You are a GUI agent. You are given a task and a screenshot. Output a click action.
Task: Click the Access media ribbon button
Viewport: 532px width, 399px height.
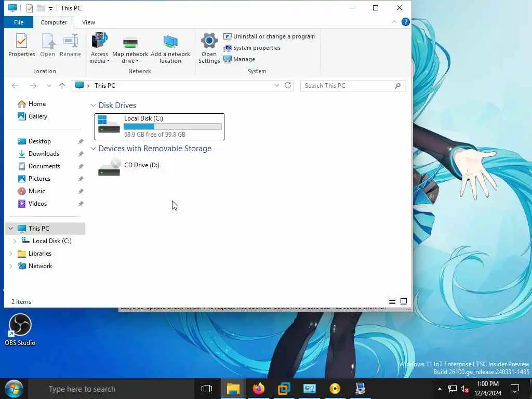click(x=99, y=48)
